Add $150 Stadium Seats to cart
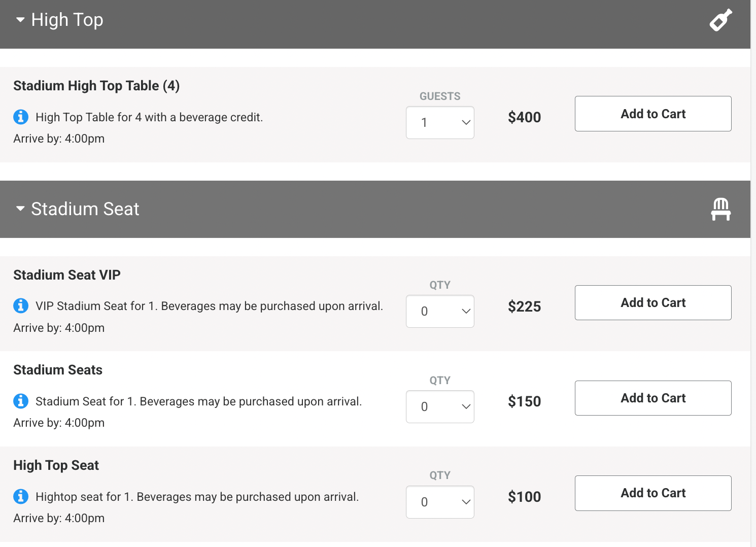The width and height of the screenshot is (756, 547). [x=652, y=398]
